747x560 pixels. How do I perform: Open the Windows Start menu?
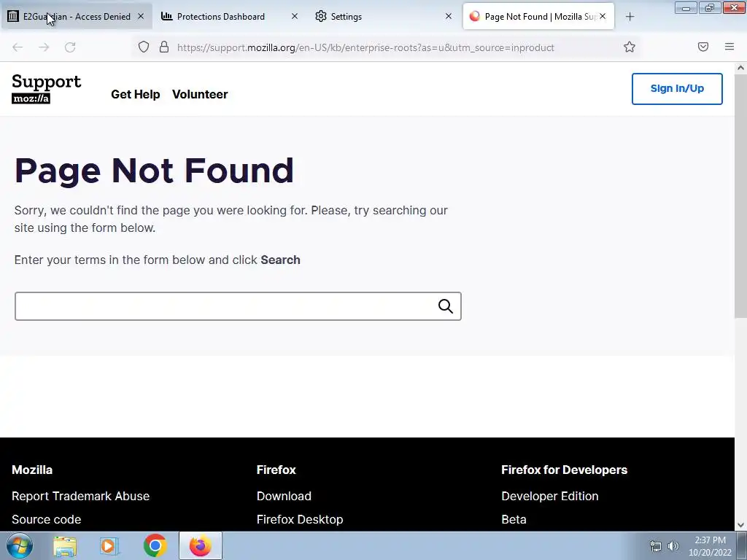click(19, 545)
